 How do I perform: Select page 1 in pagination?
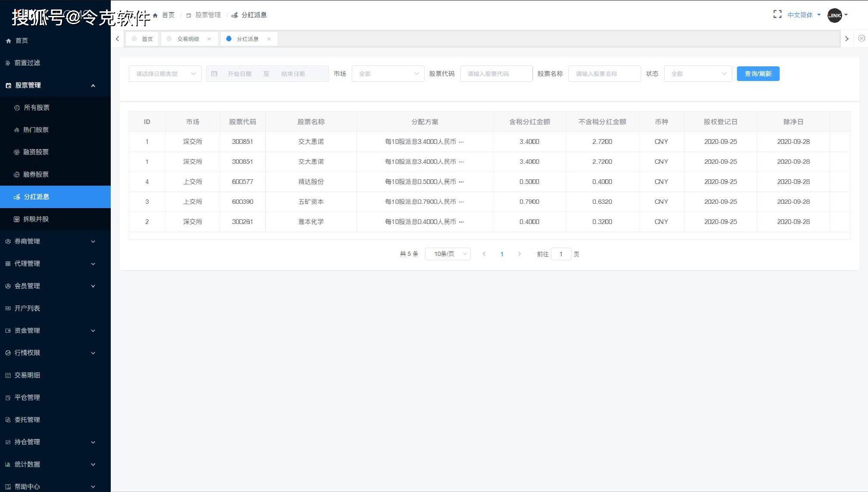(502, 254)
